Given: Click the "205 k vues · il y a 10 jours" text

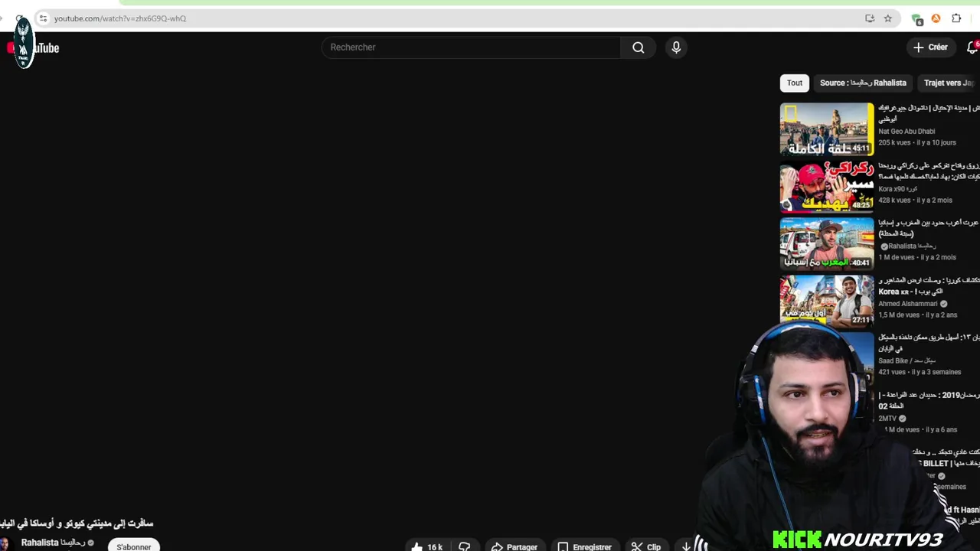Looking at the screenshot, I should (917, 142).
